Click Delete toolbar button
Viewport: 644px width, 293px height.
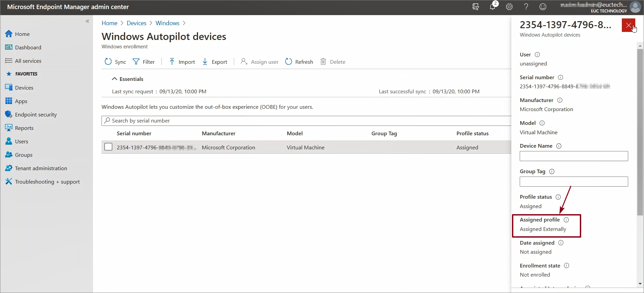click(x=333, y=62)
